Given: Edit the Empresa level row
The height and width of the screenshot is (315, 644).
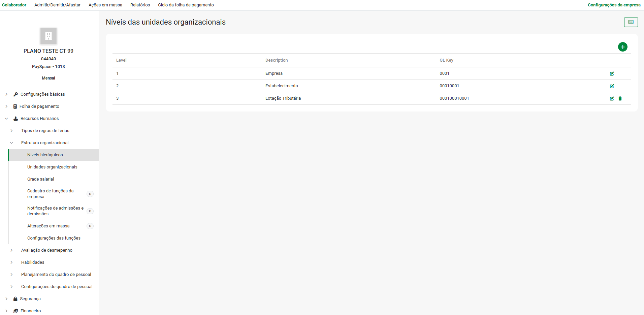Looking at the screenshot, I should pos(612,74).
